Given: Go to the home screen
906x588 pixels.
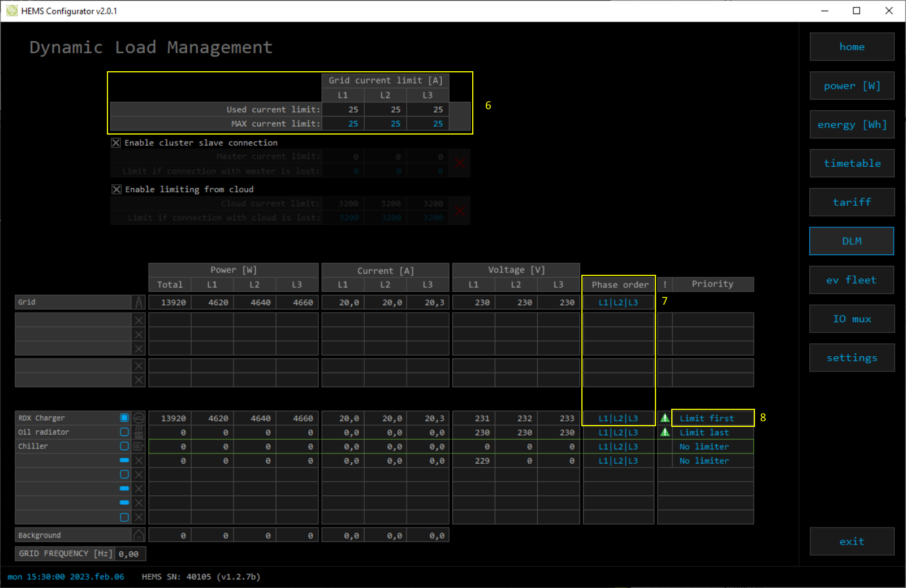Looking at the screenshot, I should pyautogui.click(x=852, y=47).
